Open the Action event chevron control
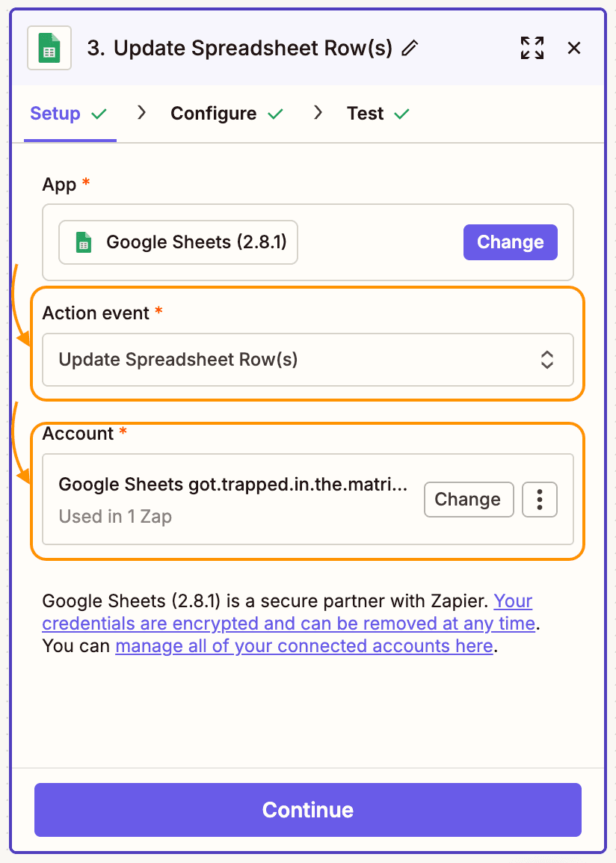The image size is (616, 863). pos(547,360)
